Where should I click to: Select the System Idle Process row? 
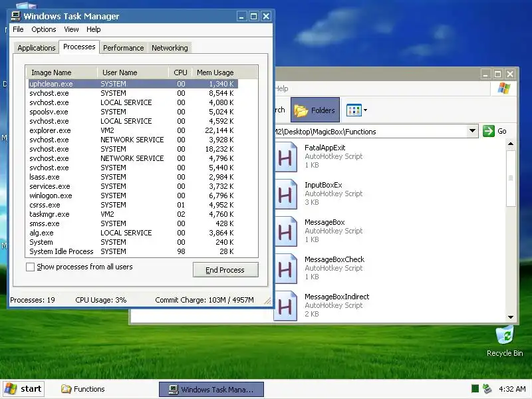[133, 252]
